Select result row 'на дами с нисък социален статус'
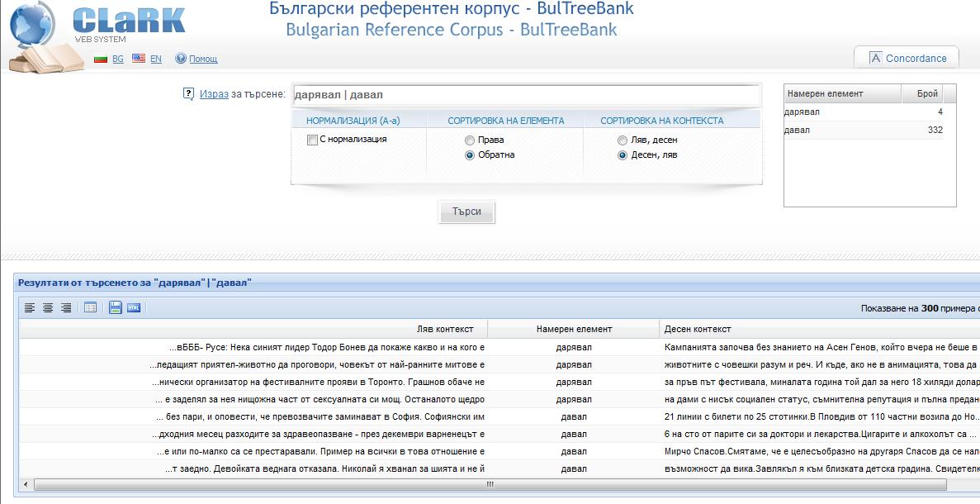This screenshot has height=504, width=980. pos(499,400)
